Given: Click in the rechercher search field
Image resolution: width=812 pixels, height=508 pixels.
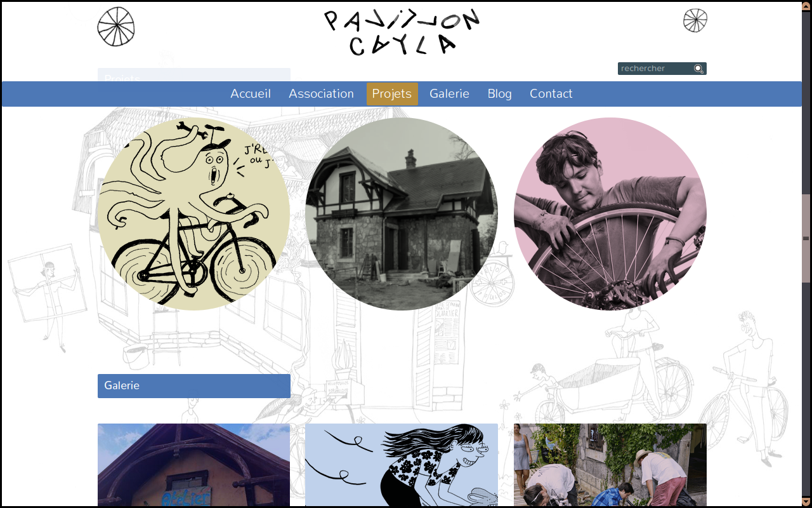Looking at the screenshot, I should (x=656, y=69).
